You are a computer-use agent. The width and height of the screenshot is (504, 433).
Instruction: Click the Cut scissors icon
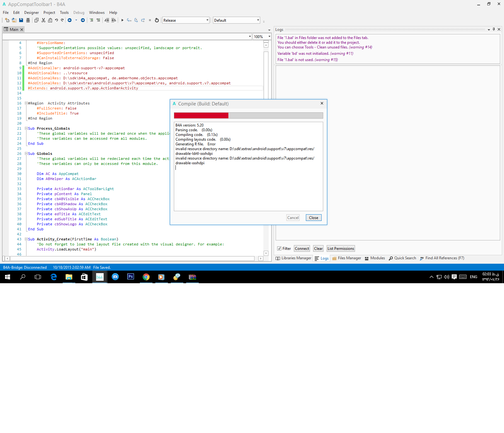tap(43, 20)
